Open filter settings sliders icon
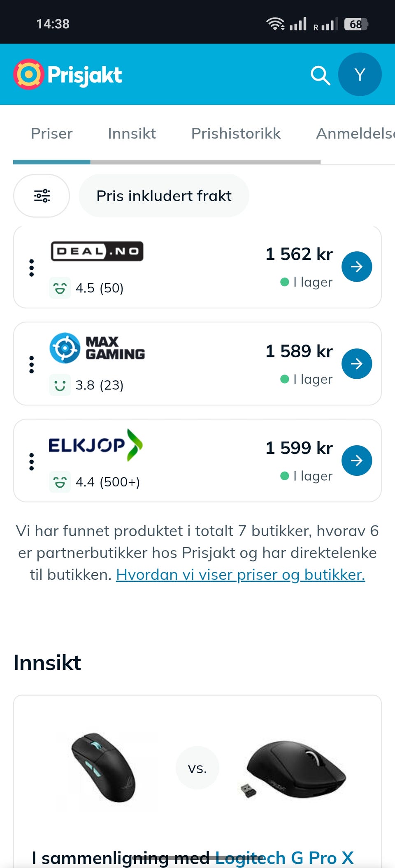 tap(42, 196)
